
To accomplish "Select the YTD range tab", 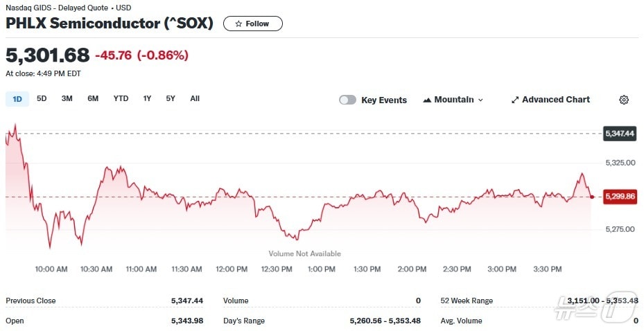I will [x=121, y=98].
